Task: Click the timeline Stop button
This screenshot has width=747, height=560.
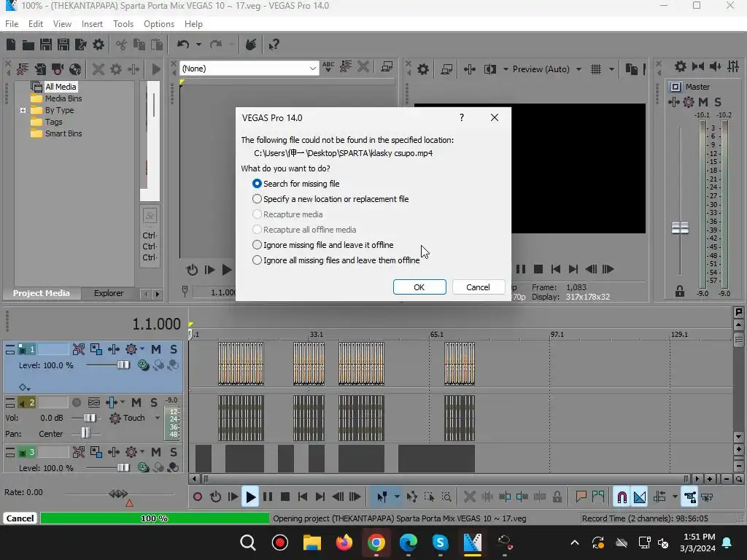Action: pos(285,497)
